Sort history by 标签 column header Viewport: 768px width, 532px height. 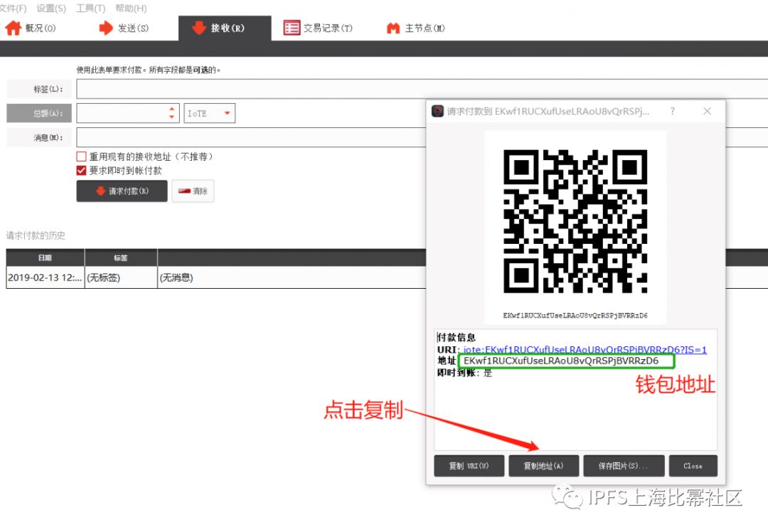(121, 257)
